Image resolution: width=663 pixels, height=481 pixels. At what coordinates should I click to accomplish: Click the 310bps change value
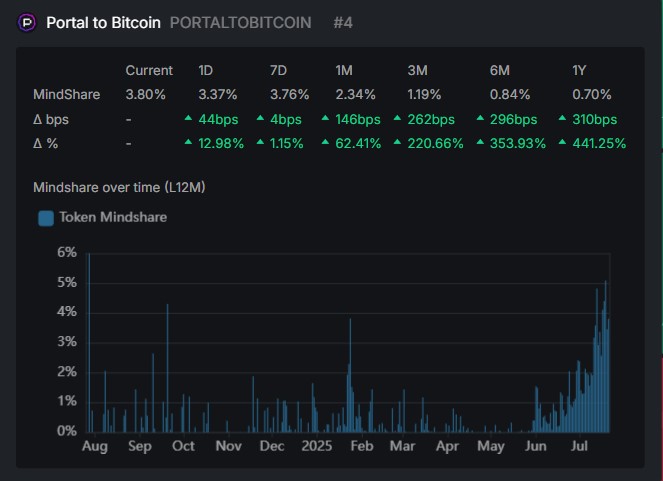click(x=595, y=120)
